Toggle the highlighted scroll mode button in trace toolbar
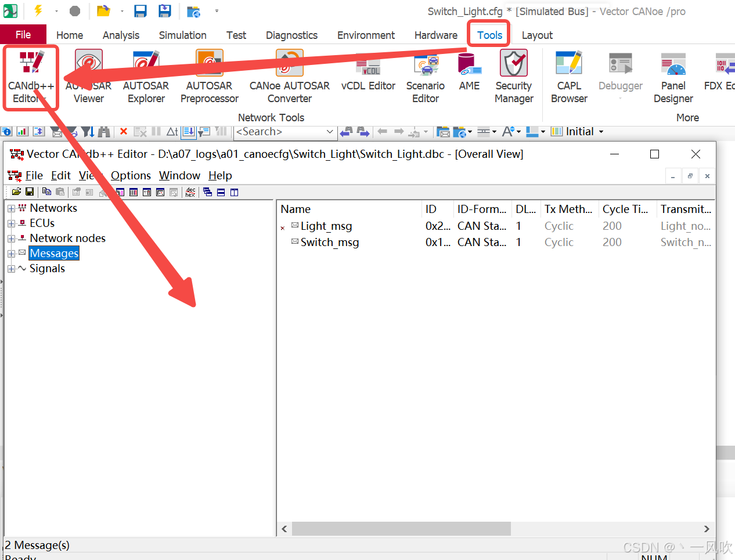Image resolution: width=735 pixels, height=560 pixels. click(x=189, y=132)
